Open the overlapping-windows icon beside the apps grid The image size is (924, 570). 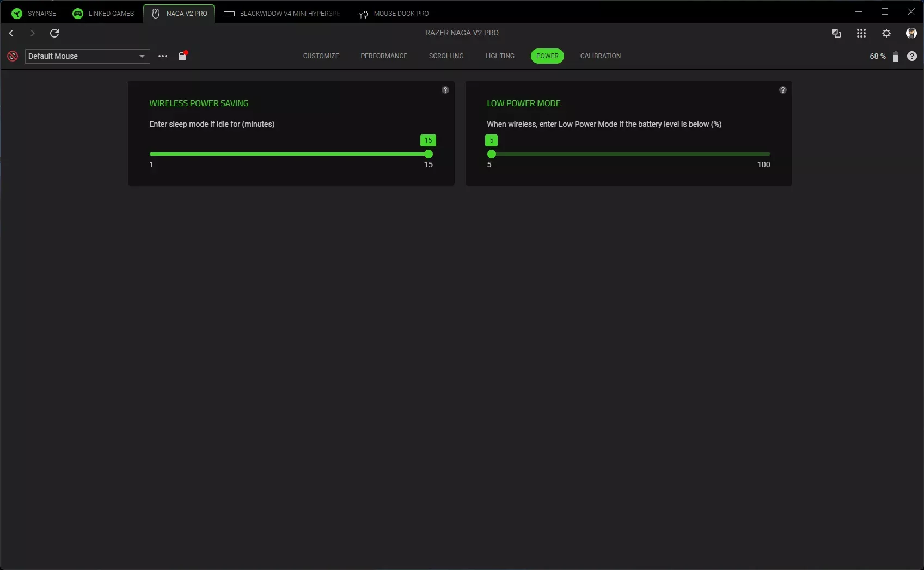[x=836, y=33]
